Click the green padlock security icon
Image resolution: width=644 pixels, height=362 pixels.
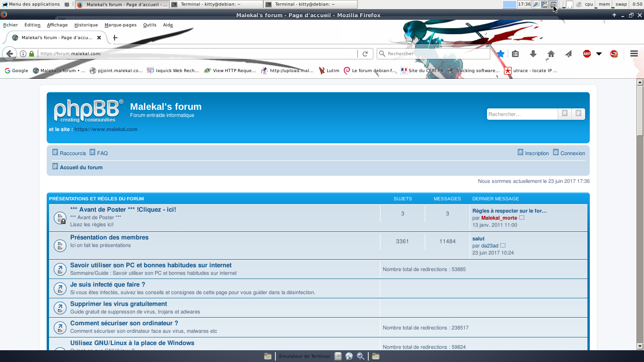32,54
